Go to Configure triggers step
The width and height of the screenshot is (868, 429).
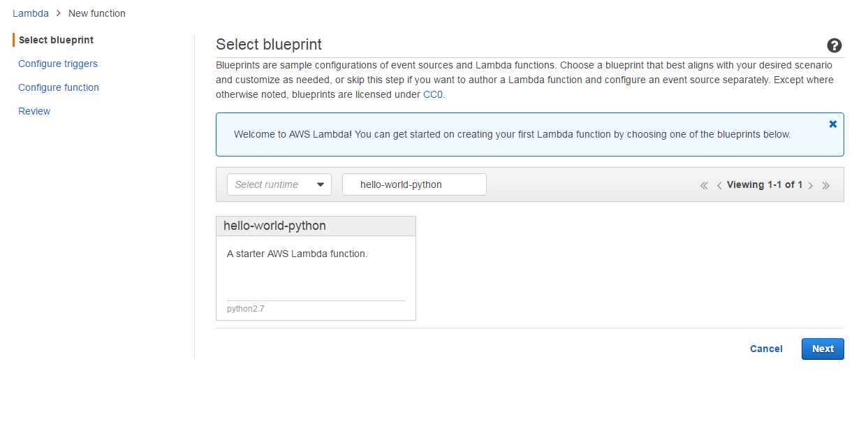pyautogui.click(x=58, y=64)
